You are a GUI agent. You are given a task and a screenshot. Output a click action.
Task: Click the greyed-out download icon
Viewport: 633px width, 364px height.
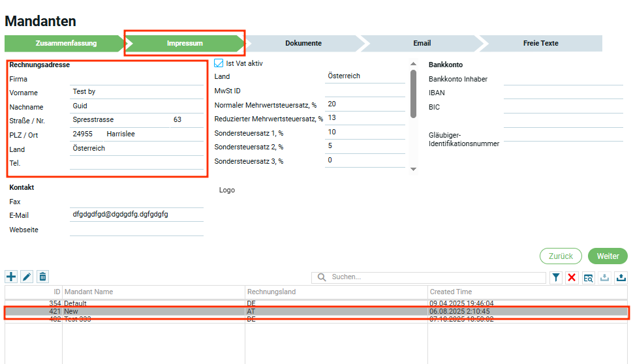[x=605, y=277]
